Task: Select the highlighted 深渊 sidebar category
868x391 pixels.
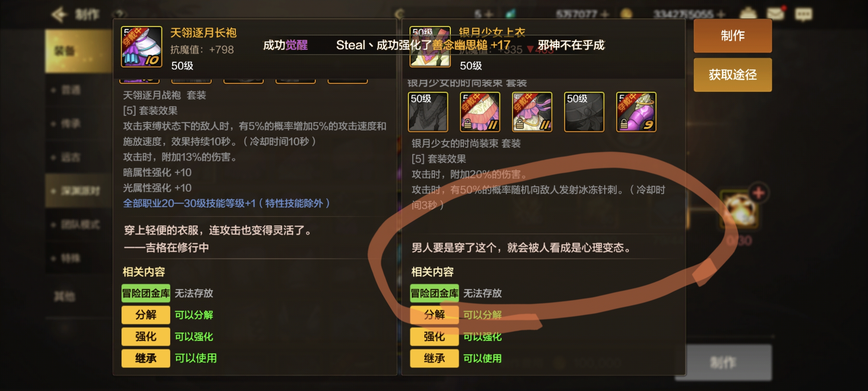Action: point(78,191)
